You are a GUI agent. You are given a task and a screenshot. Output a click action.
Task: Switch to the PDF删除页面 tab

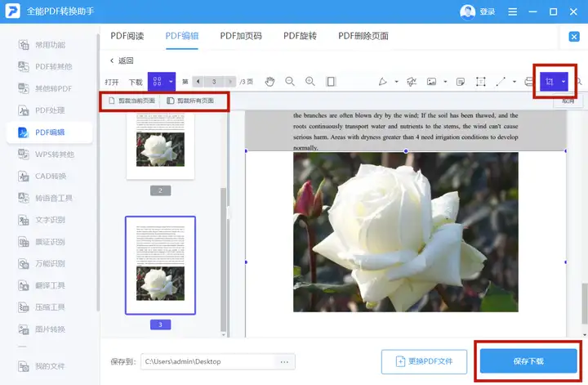pyautogui.click(x=363, y=36)
